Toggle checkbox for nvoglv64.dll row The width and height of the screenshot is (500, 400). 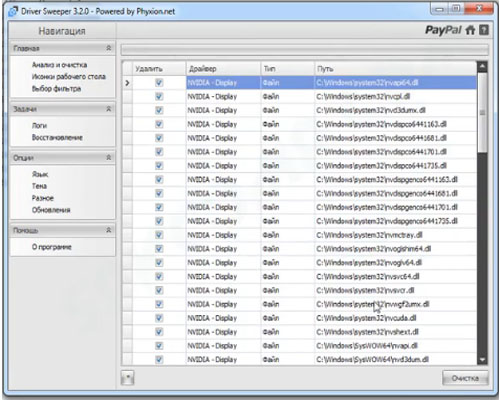159,263
